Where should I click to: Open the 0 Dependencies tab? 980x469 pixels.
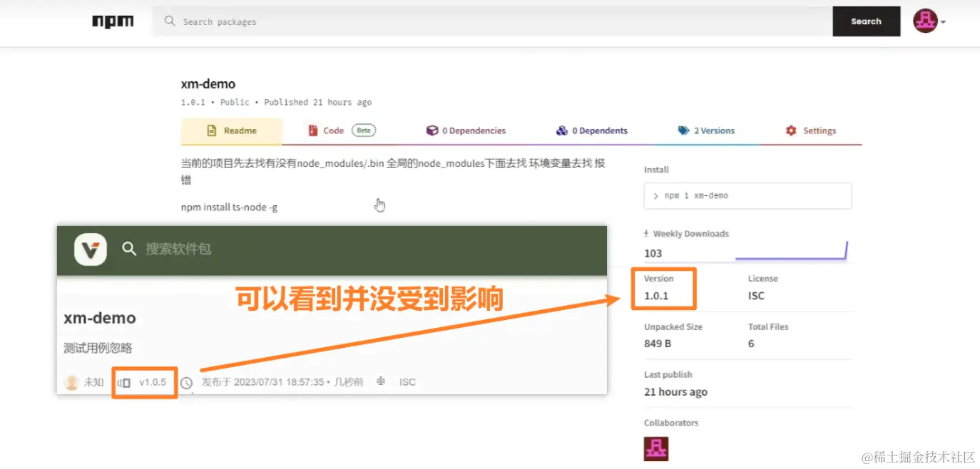pyautogui.click(x=466, y=131)
